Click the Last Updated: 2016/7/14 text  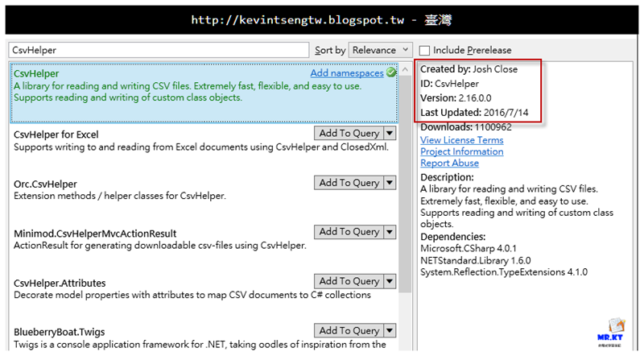pos(474,113)
